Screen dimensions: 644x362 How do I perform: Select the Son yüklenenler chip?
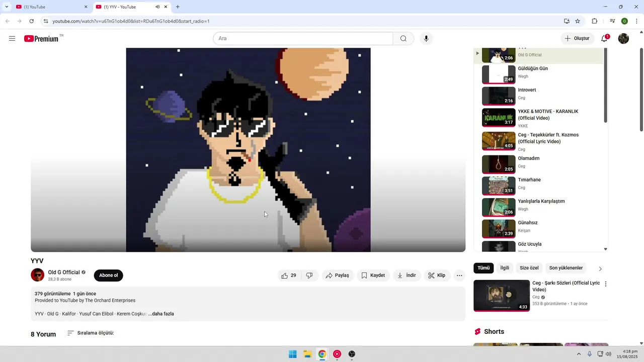point(566,268)
